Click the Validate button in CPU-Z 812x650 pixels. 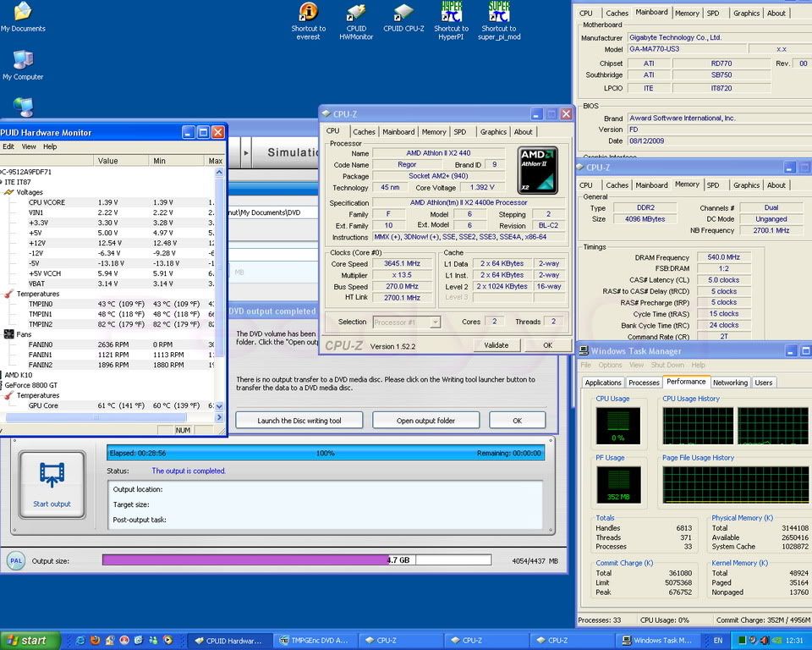(x=497, y=345)
